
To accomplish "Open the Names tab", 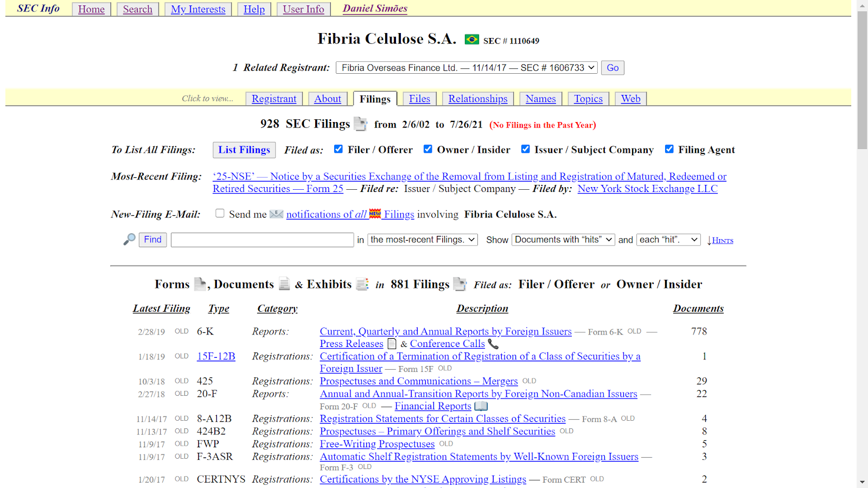I will click(541, 99).
